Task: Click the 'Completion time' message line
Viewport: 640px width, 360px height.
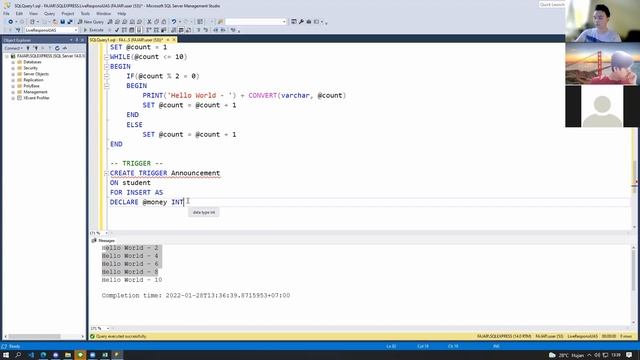Action: click(196, 295)
